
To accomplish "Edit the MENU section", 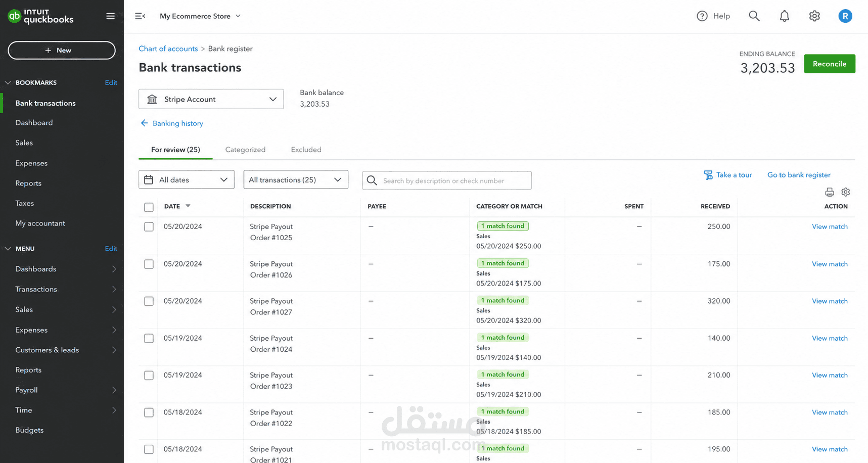I will point(111,249).
